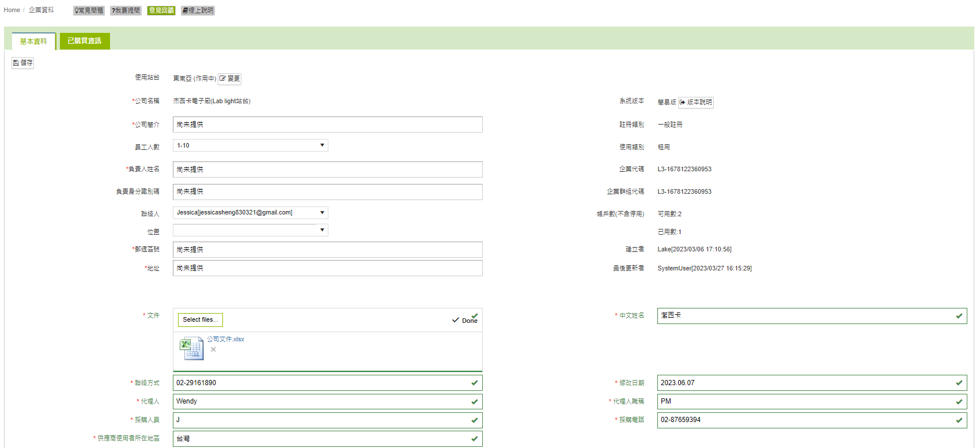Click the 儲存 save button
The height and width of the screenshot is (448, 980).
pos(23,63)
